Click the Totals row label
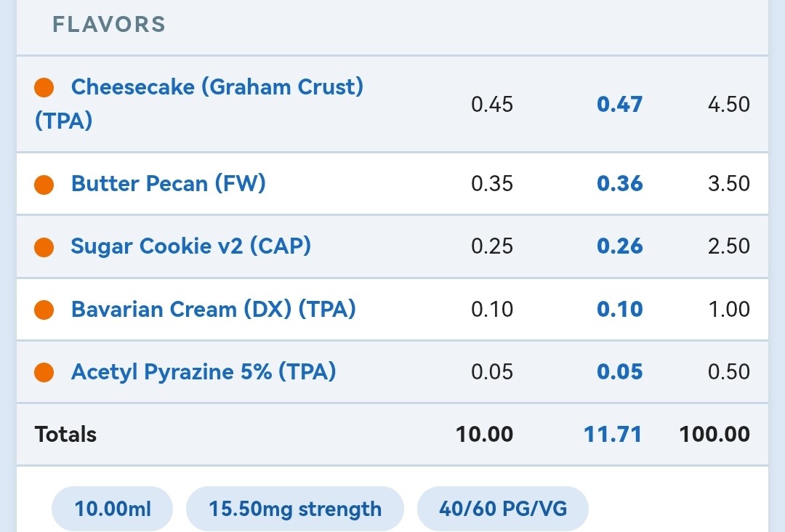This screenshot has width=785, height=532. 65,435
